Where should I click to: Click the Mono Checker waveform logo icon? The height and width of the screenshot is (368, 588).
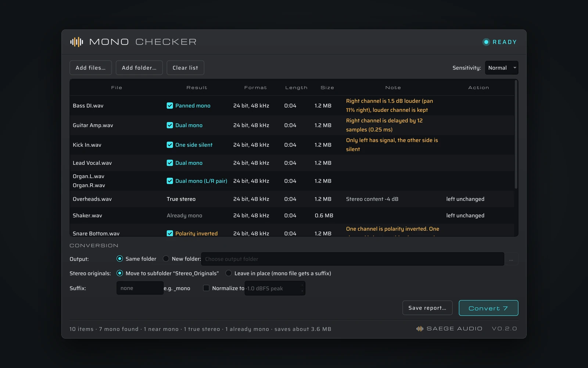pyautogui.click(x=77, y=42)
